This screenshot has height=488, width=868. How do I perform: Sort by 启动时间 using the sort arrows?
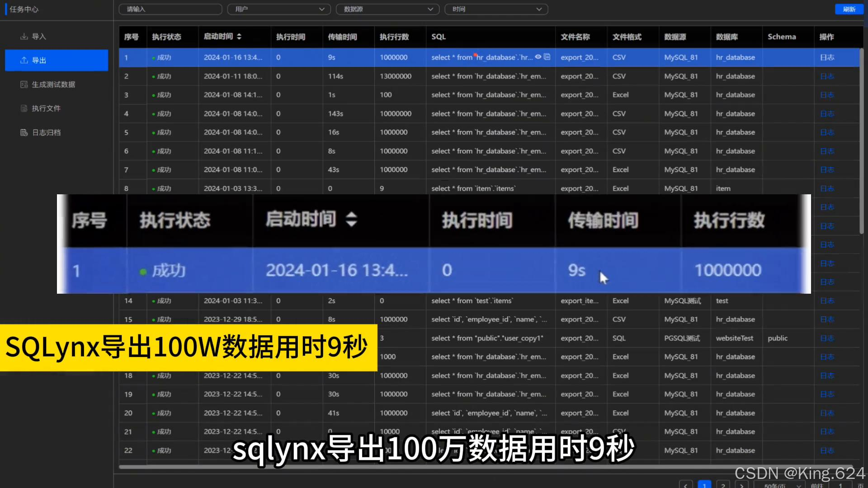239,37
